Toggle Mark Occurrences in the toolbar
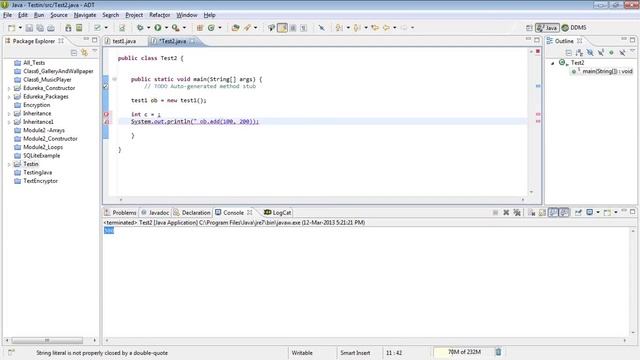This screenshot has height=360, width=640. 282,28
